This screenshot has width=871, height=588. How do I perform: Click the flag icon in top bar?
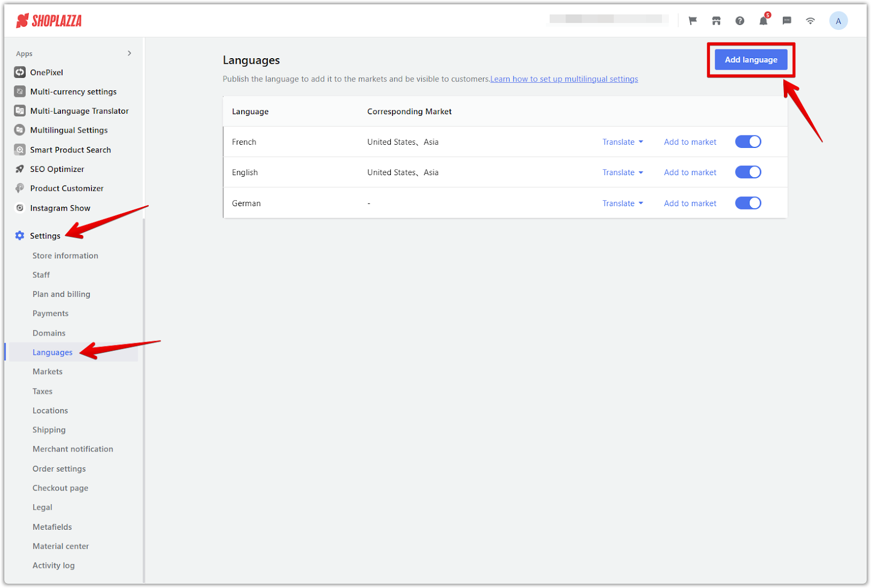(x=692, y=21)
